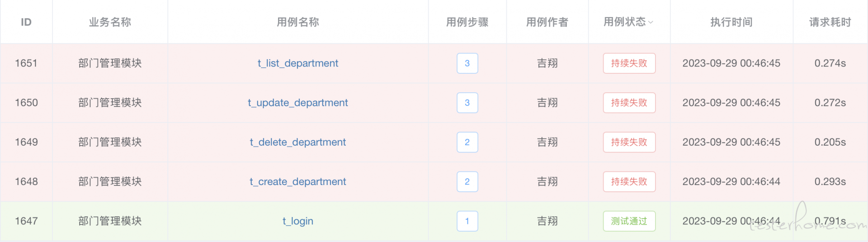Image resolution: width=868 pixels, height=242 pixels.
Task: Click step count badge 1 for t_login
Action: [467, 221]
